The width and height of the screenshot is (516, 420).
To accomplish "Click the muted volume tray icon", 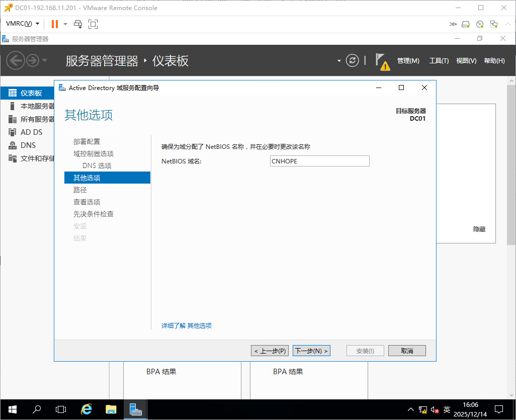I will [x=435, y=410].
